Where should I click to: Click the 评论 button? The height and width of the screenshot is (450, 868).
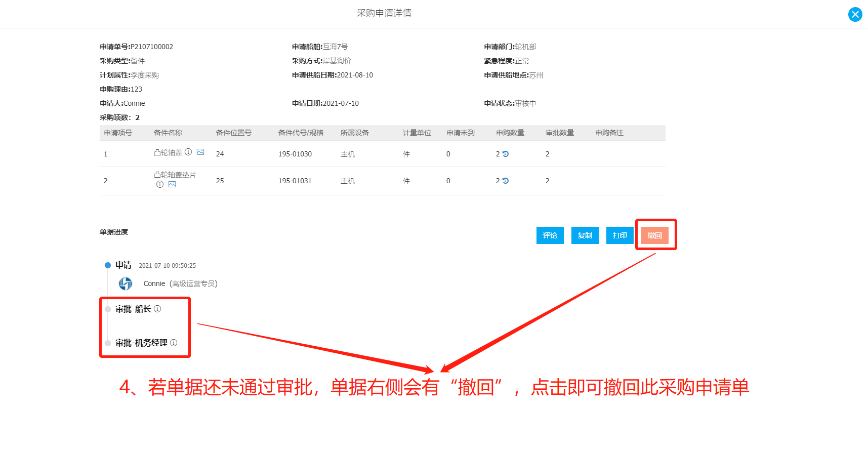(550, 235)
